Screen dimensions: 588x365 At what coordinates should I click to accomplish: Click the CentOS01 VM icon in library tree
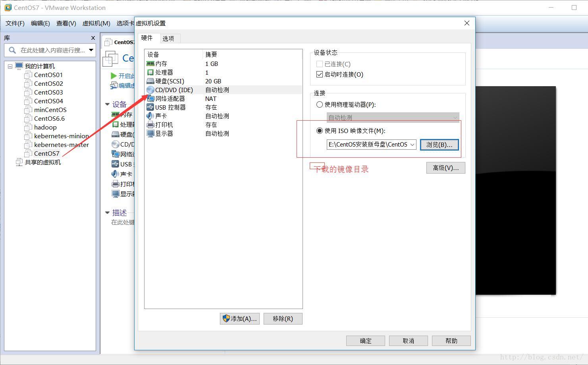tap(28, 75)
